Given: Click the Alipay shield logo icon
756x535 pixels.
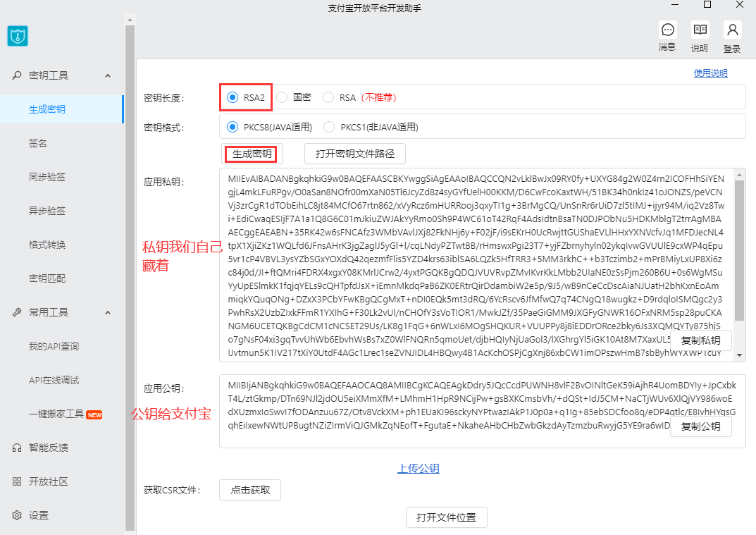Looking at the screenshot, I should (x=18, y=36).
